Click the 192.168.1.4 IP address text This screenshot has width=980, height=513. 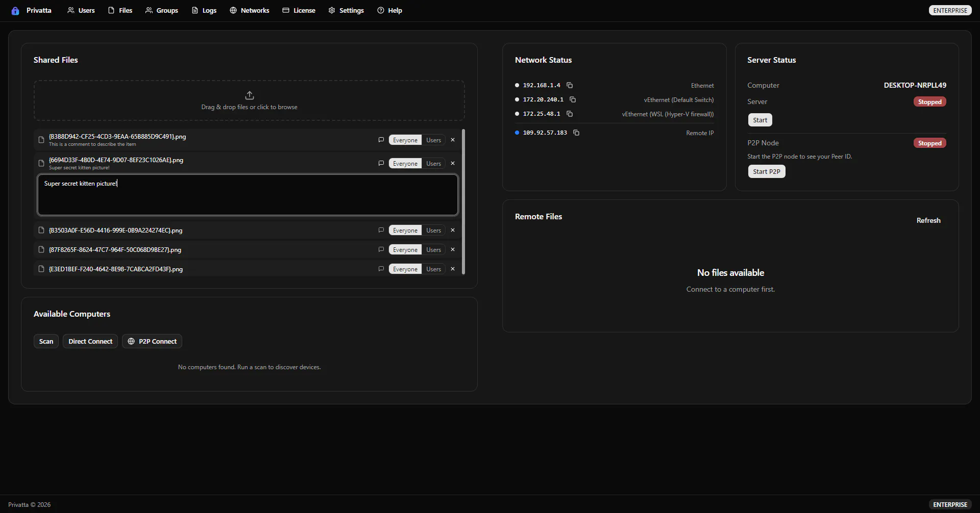[541, 85]
